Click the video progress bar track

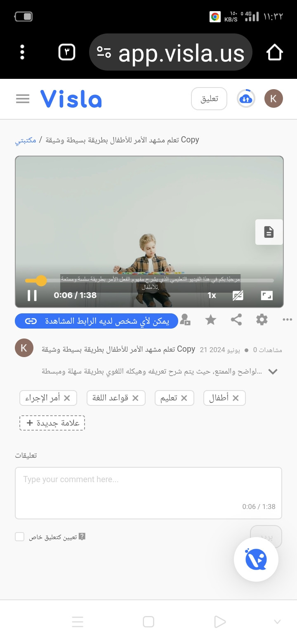(149, 281)
